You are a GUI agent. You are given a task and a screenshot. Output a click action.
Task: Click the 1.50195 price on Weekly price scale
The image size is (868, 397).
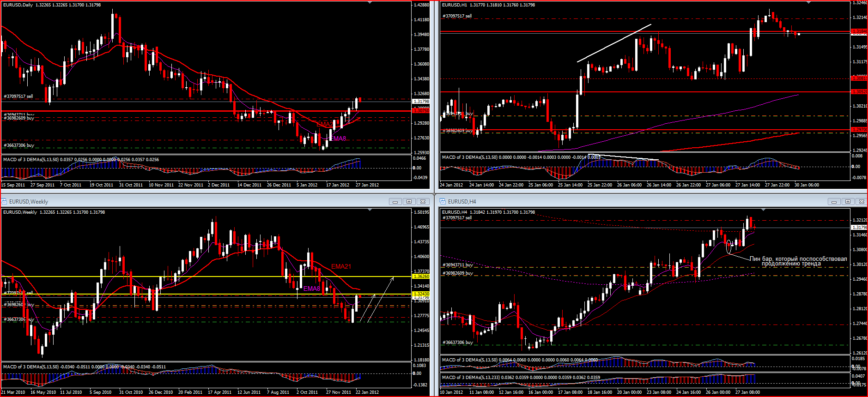[421, 212]
